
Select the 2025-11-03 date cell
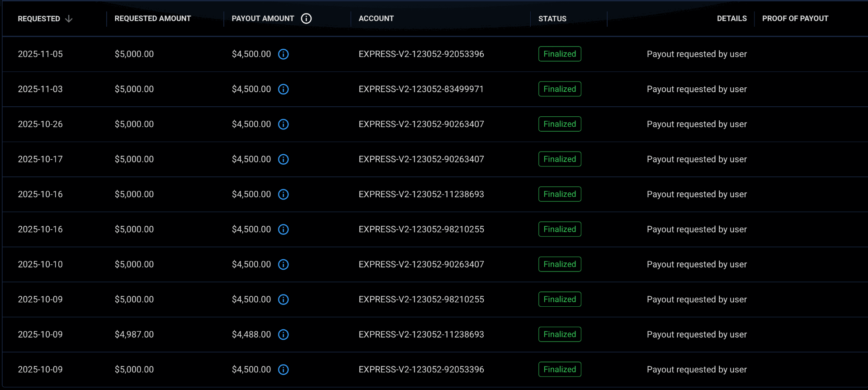pyautogui.click(x=40, y=89)
